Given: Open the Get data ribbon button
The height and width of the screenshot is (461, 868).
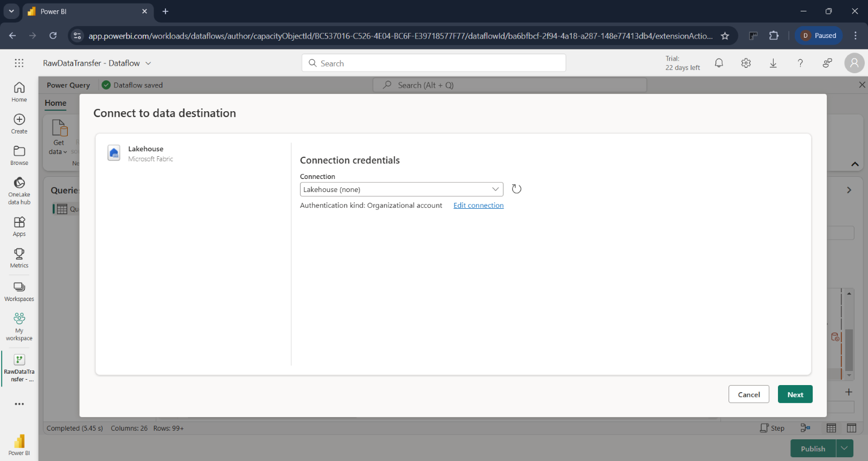Looking at the screenshot, I should click(59, 137).
